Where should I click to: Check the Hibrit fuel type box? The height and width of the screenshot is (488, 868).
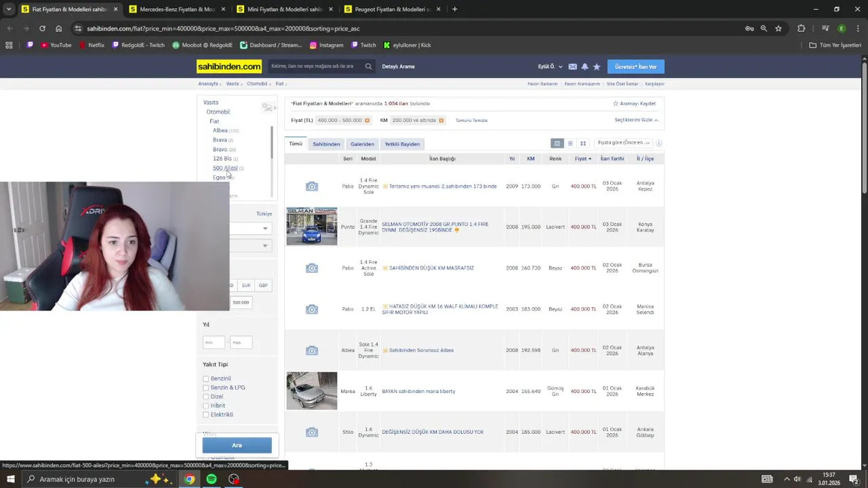(205, 406)
